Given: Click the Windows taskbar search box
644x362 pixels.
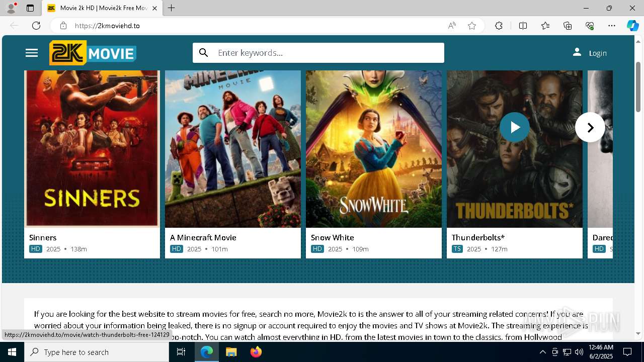Looking at the screenshot, I should 97,352.
